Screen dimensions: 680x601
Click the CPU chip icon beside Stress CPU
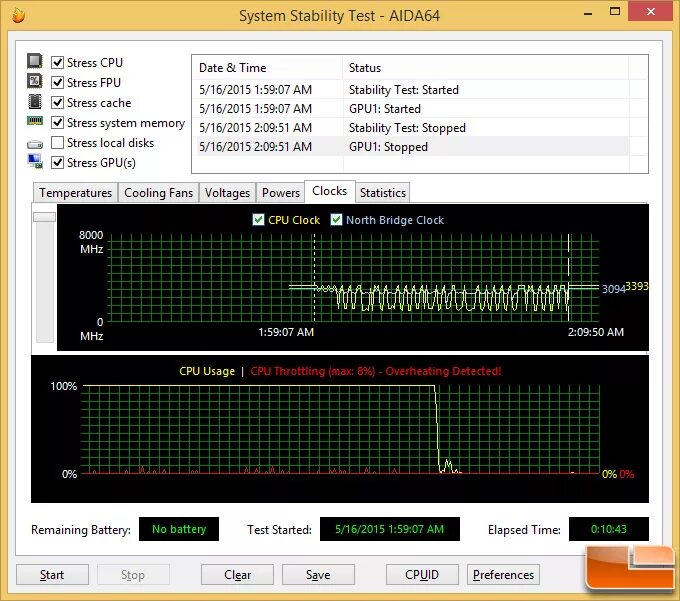point(35,61)
